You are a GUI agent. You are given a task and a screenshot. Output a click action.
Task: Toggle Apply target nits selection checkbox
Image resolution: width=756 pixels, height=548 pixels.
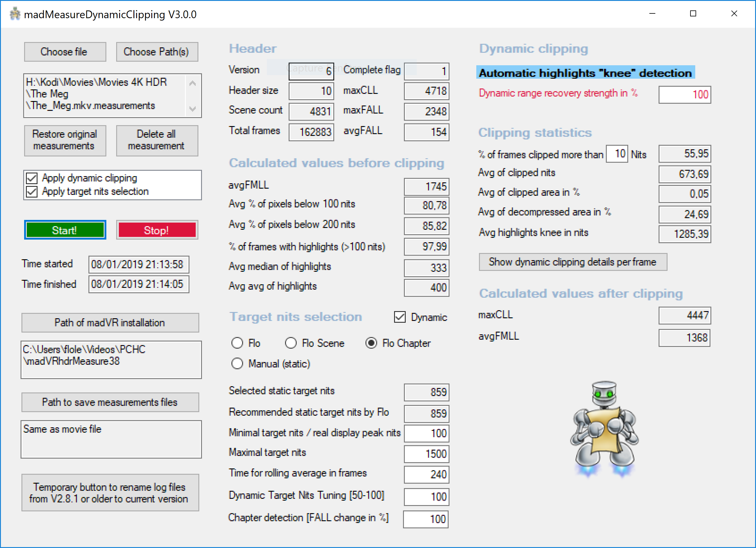tap(32, 191)
